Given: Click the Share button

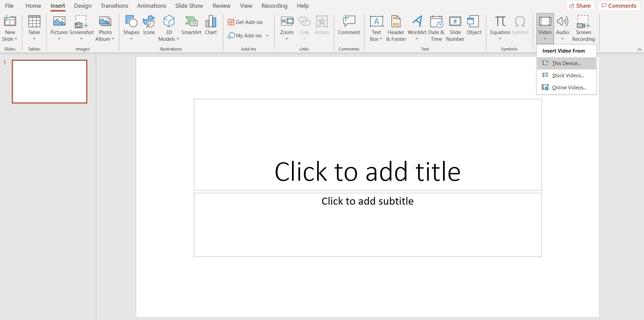Looking at the screenshot, I should point(580,6).
